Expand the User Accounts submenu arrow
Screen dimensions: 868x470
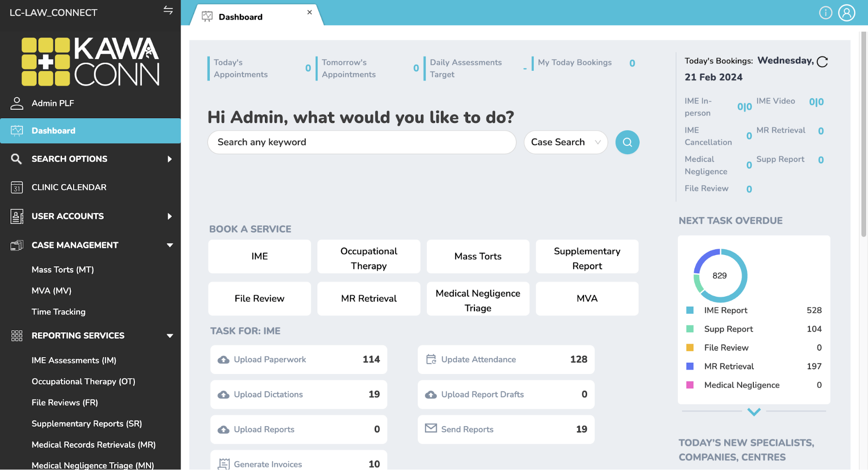click(170, 216)
